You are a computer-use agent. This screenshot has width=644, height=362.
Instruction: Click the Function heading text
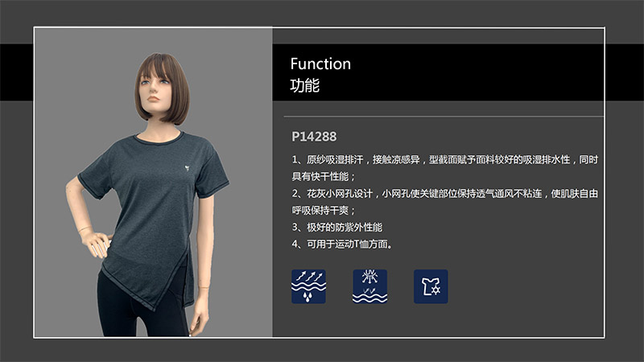(320, 64)
